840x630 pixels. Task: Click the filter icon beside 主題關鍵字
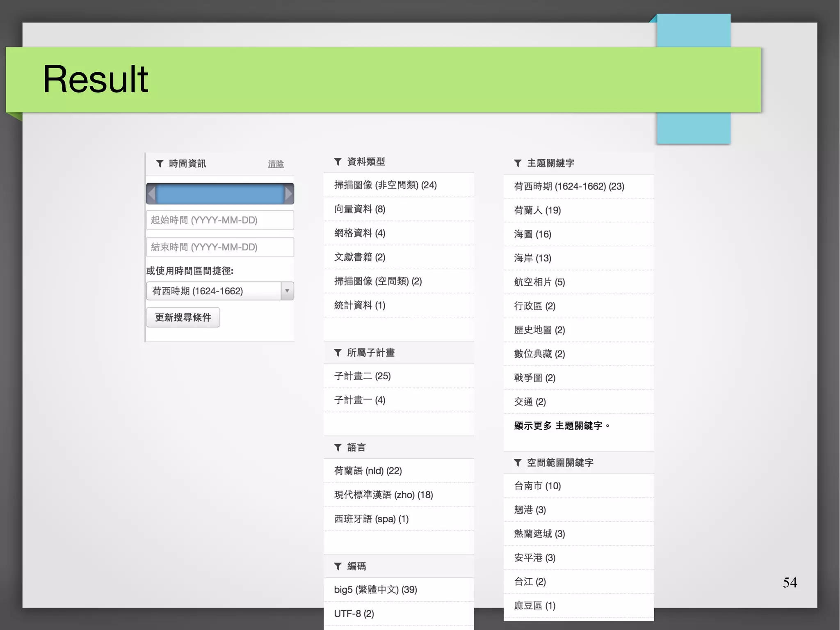coord(518,163)
